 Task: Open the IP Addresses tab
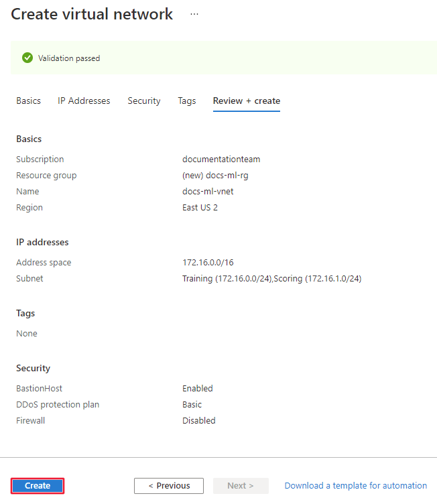pos(84,101)
